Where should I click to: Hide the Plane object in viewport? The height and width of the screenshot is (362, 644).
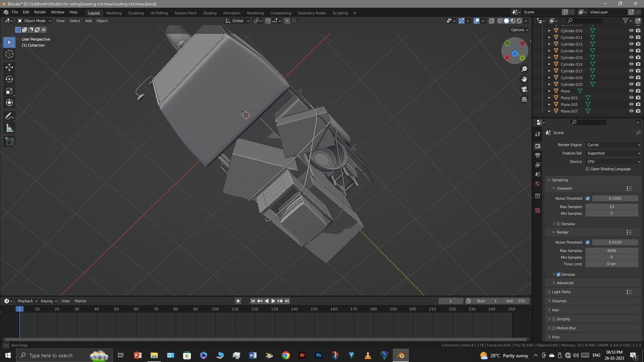[x=631, y=91]
